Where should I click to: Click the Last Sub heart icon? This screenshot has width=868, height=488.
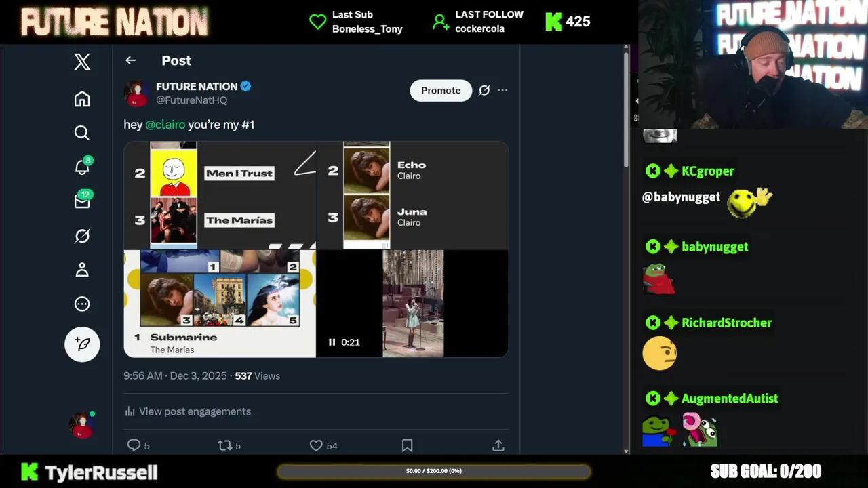(317, 22)
